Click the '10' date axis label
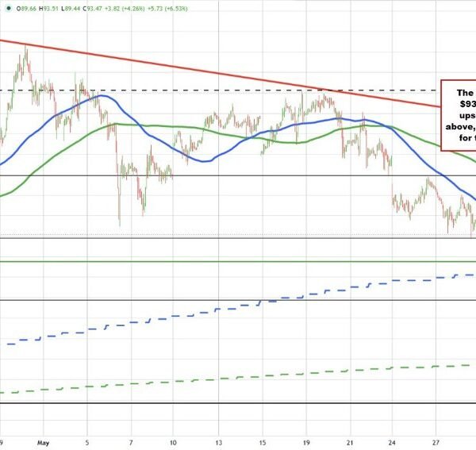Image resolution: width=476 pixels, height=450 pixels. click(173, 443)
